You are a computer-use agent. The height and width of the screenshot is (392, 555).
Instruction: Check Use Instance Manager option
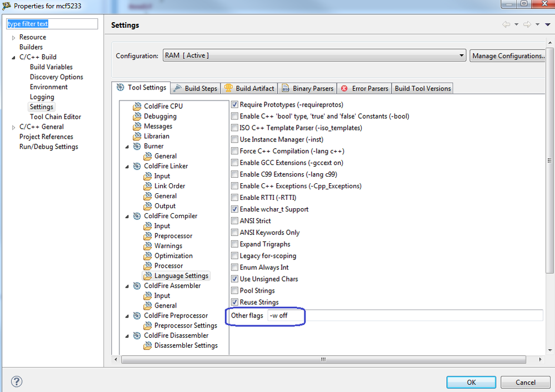tap(234, 139)
